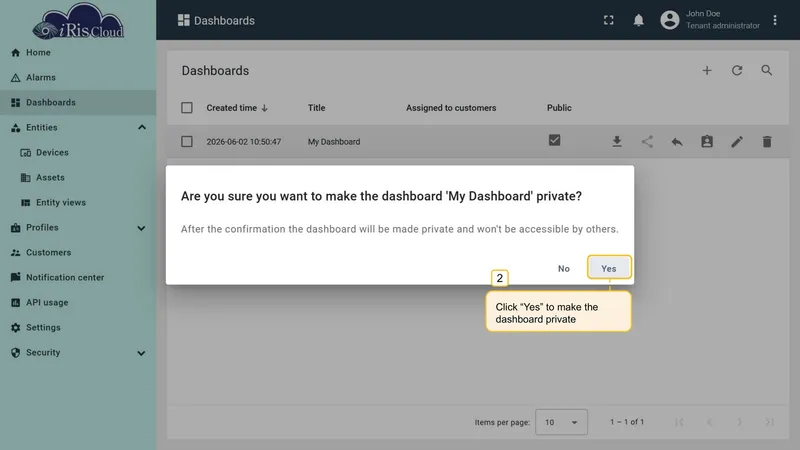Click the 1 – 1 of 1 pagination text

[x=627, y=422]
